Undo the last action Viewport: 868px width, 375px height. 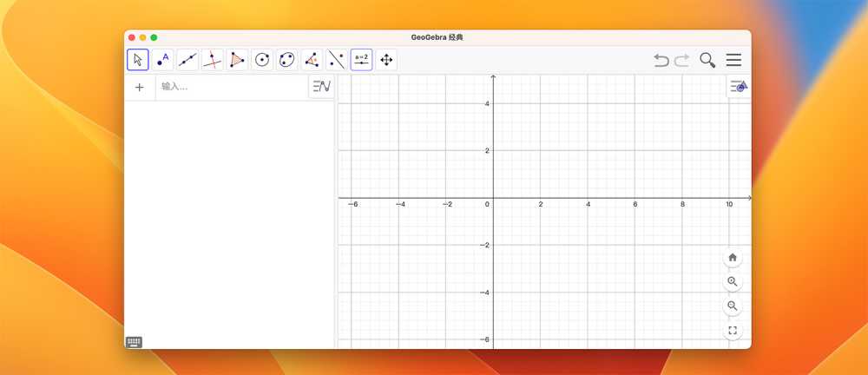point(661,60)
